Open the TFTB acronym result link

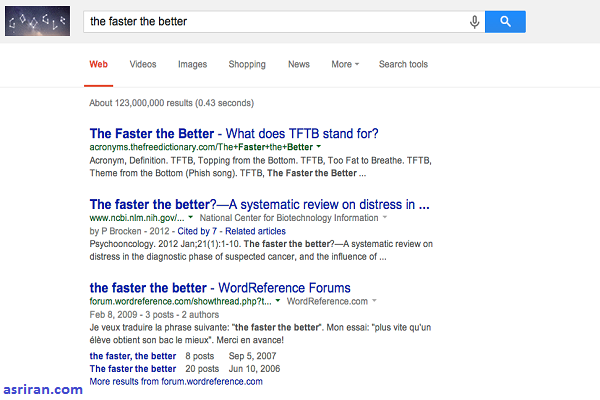(234, 133)
